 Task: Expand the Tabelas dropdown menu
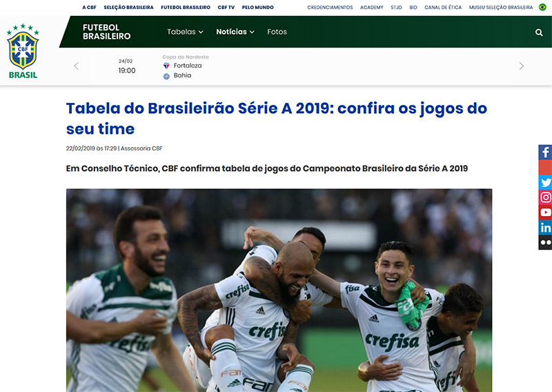[x=185, y=32]
